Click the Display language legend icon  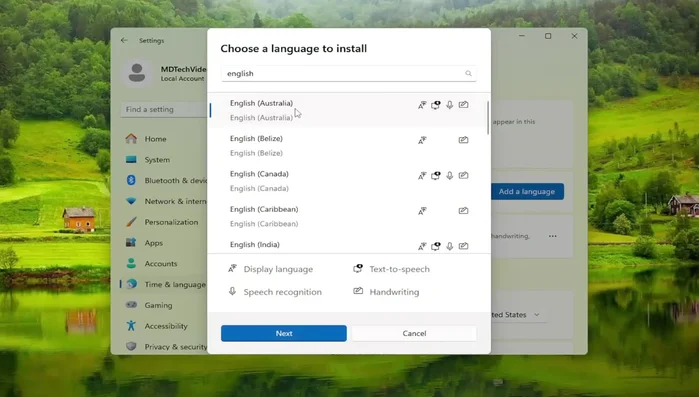click(x=232, y=268)
